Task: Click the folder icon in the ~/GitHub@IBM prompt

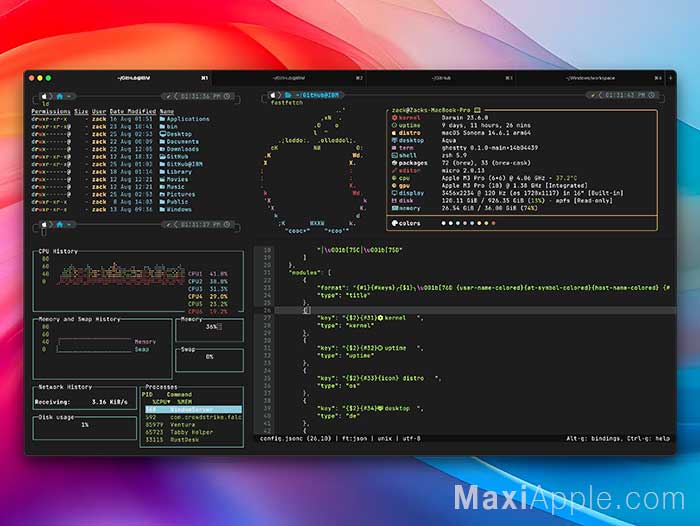Action: (288, 95)
